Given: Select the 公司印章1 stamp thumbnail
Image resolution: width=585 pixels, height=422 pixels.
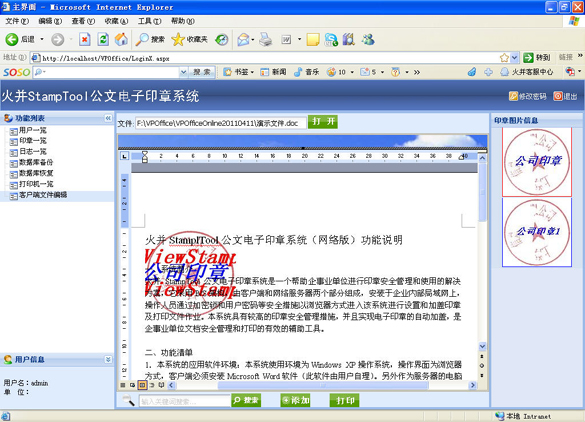Looking at the screenshot, I should pos(537,232).
